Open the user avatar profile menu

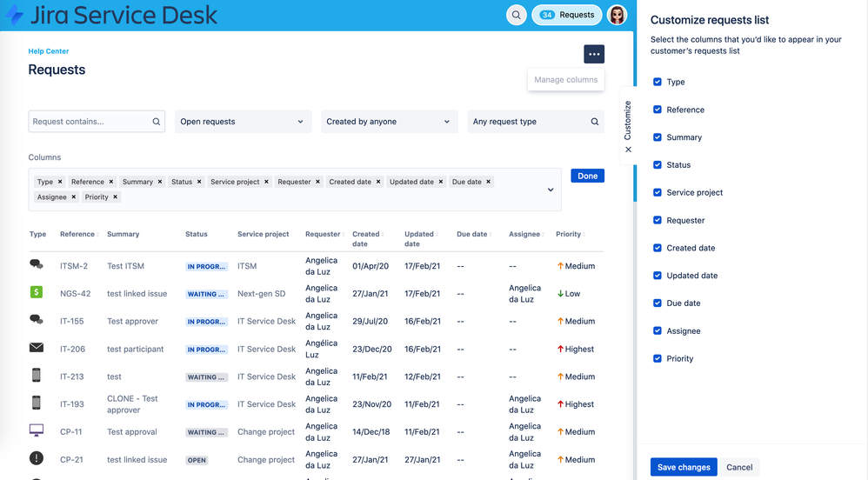(617, 15)
